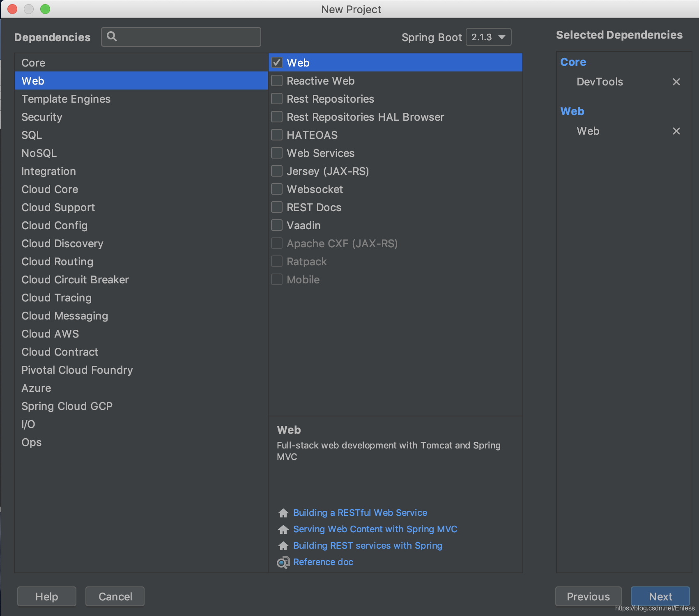Open the Cloud Contract category

(x=141, y=352)
